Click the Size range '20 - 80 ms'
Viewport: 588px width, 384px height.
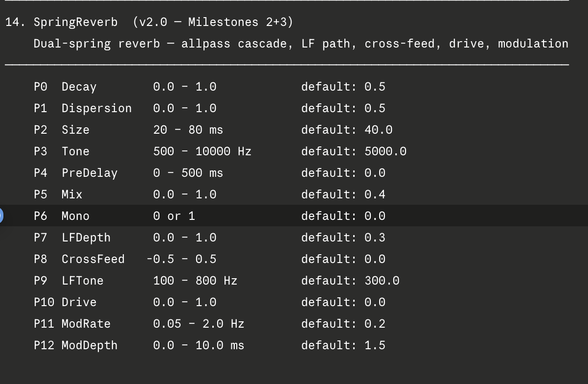coord(188,130)
